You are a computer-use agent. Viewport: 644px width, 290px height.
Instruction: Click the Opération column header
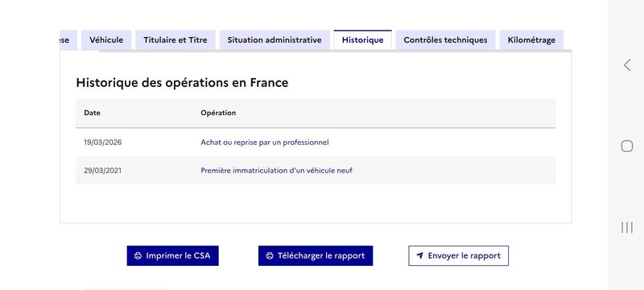pos(218,113)
